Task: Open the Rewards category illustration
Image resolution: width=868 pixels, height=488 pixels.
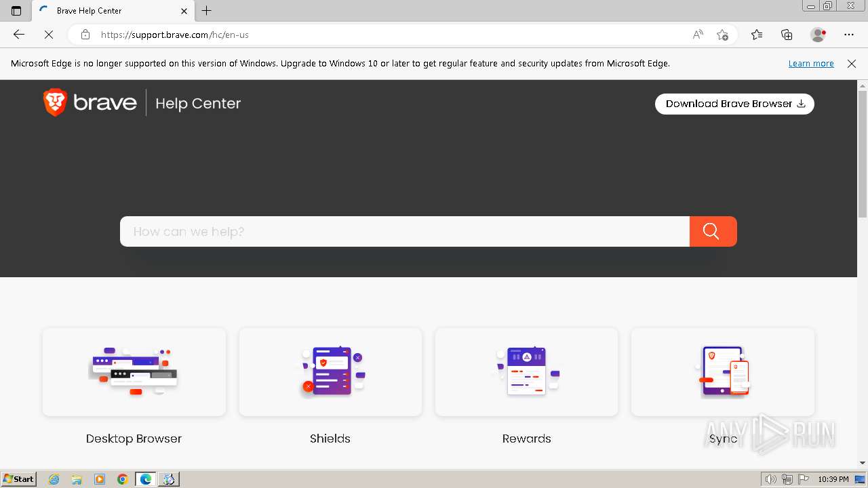Action: click(526, 372)
